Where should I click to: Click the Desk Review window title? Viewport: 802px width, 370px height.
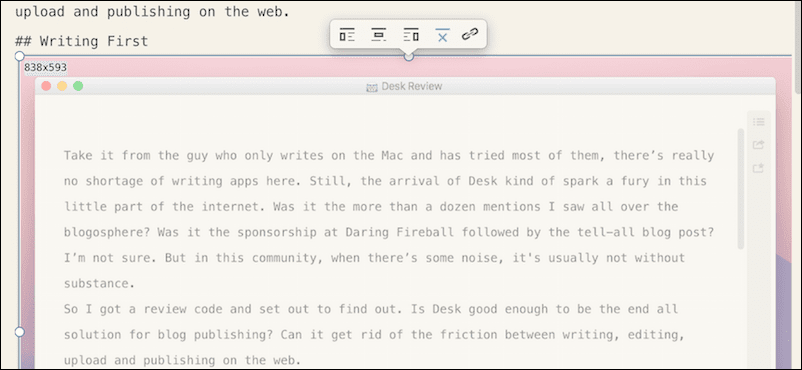tap(412, 86)
